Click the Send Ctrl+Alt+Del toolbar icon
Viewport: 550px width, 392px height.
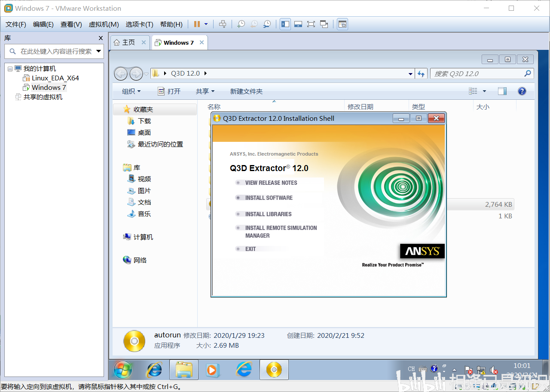(222, 24)
